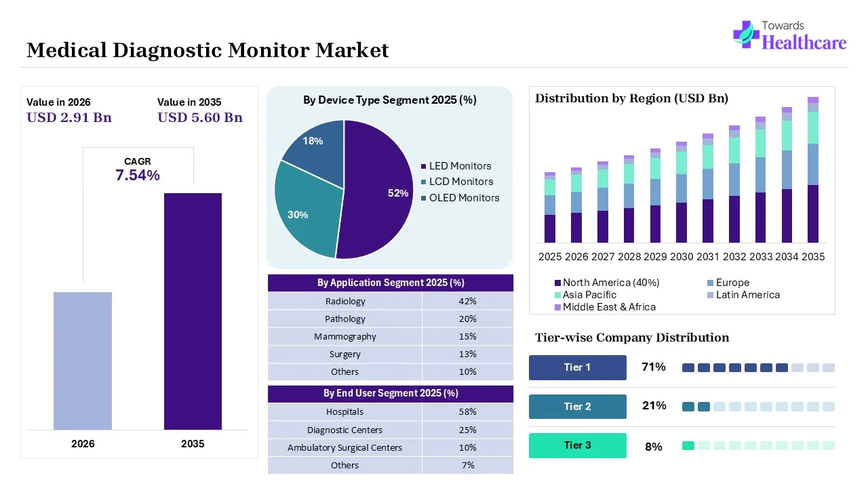This screenshot has height=488, width=868.
Task: Click the Tier-wise Company Distribution heading
Action: click(632, 338)
